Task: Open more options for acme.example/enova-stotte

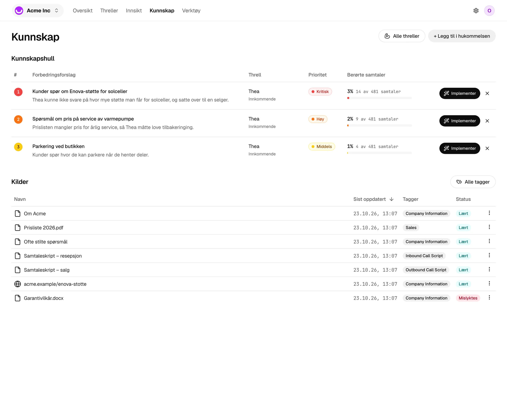Action: 489,283
